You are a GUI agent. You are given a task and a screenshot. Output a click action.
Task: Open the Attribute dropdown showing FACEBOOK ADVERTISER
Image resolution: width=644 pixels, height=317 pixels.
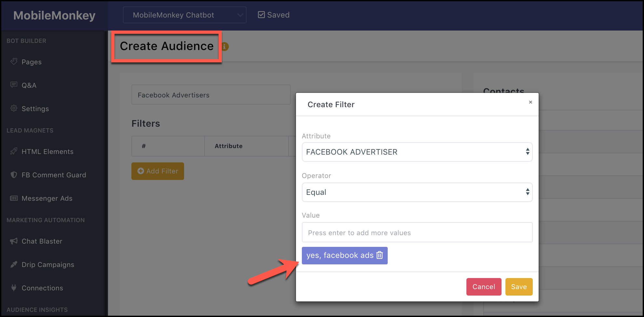[x=417, y=152]
